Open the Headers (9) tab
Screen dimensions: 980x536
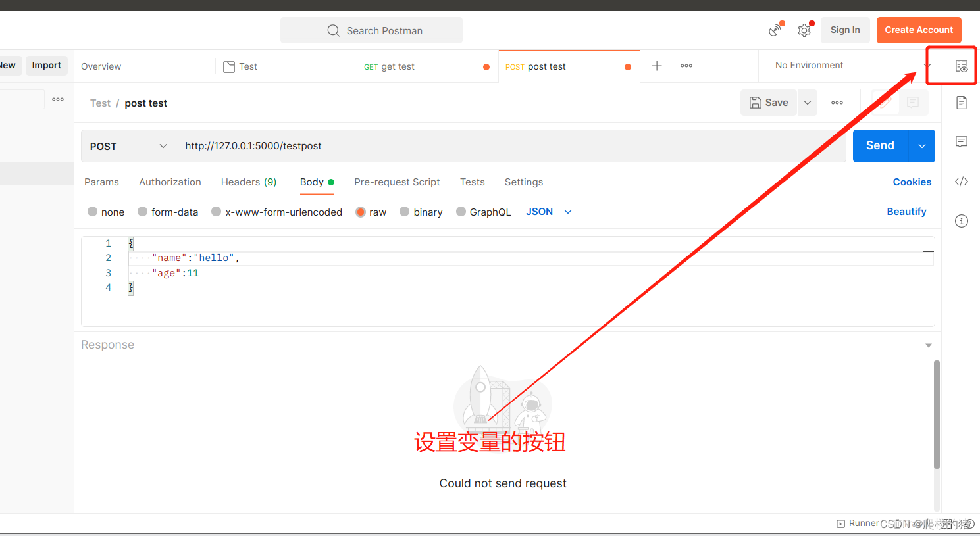coord(249,182)
